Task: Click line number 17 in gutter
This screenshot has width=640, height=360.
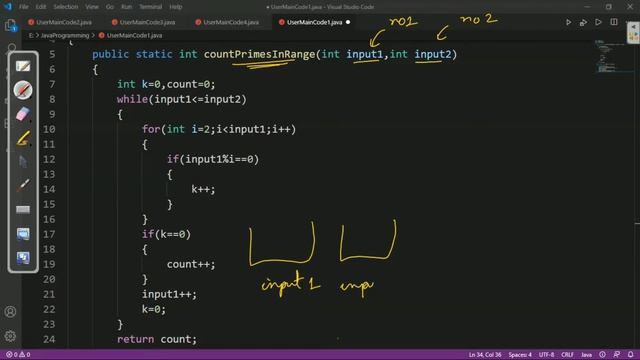Action: coord(49,234)
